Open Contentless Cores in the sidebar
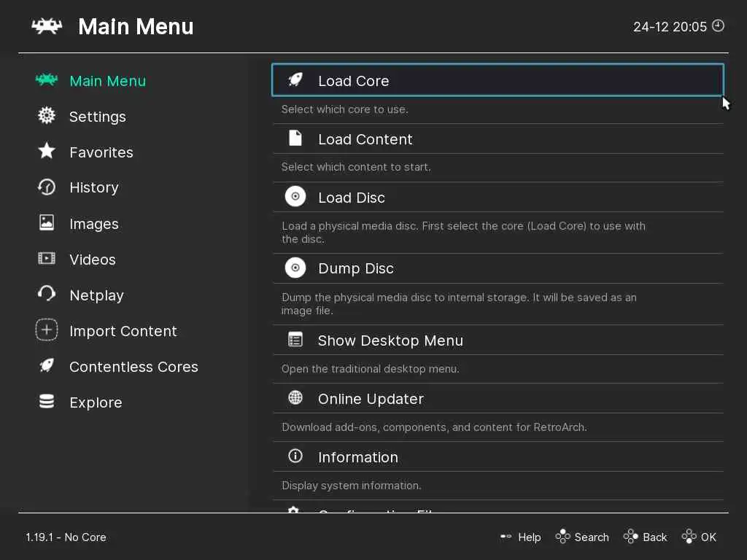This screenshot has width=747, height=560. click(x=133, y=367)
